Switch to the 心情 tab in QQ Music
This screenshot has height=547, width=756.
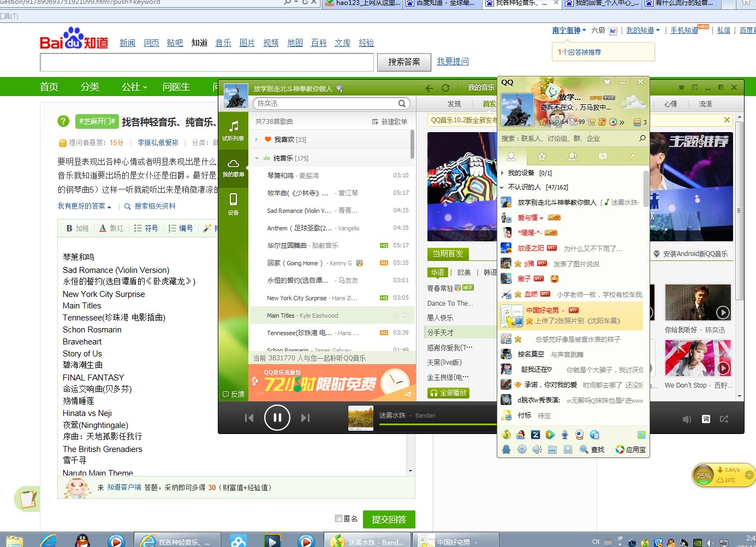pyautogui.click(x=671, y=104)
